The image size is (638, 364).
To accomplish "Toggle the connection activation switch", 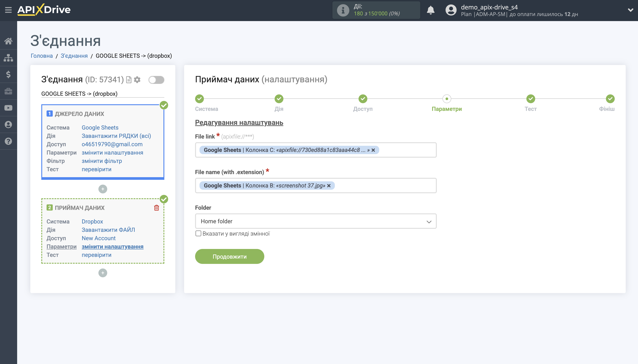I will pyautogui.click(x=156, y=79).
